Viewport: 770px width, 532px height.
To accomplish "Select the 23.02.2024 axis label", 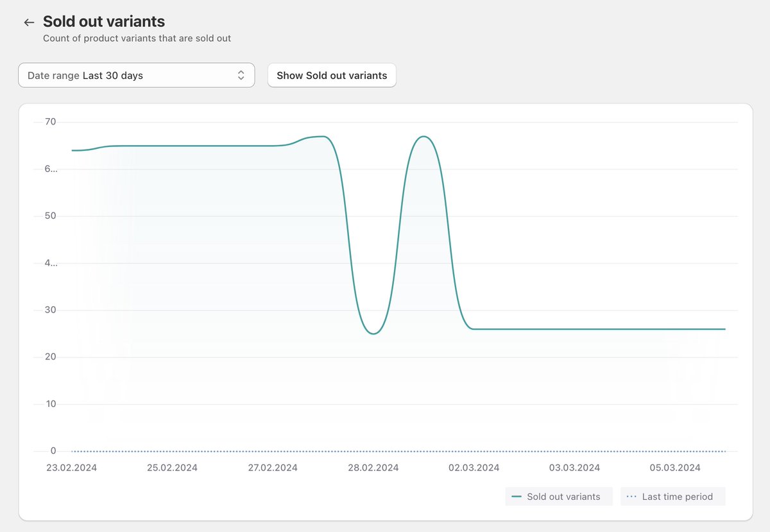I will click(71, 468).
